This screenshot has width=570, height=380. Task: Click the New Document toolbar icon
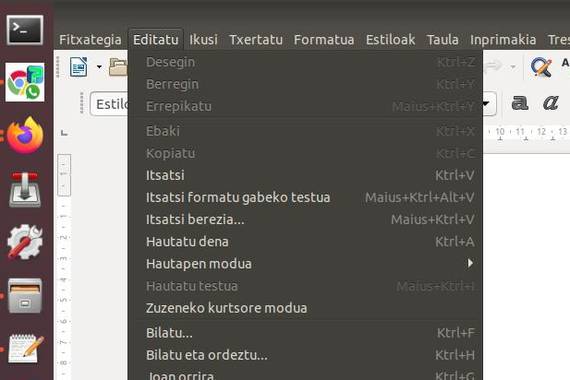79,67
